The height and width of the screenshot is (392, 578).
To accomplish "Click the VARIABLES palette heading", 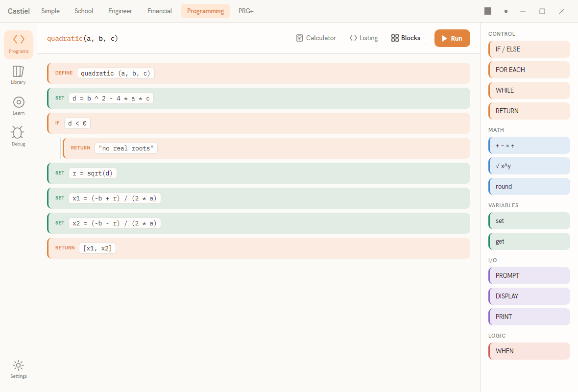I will click(503, 205).
